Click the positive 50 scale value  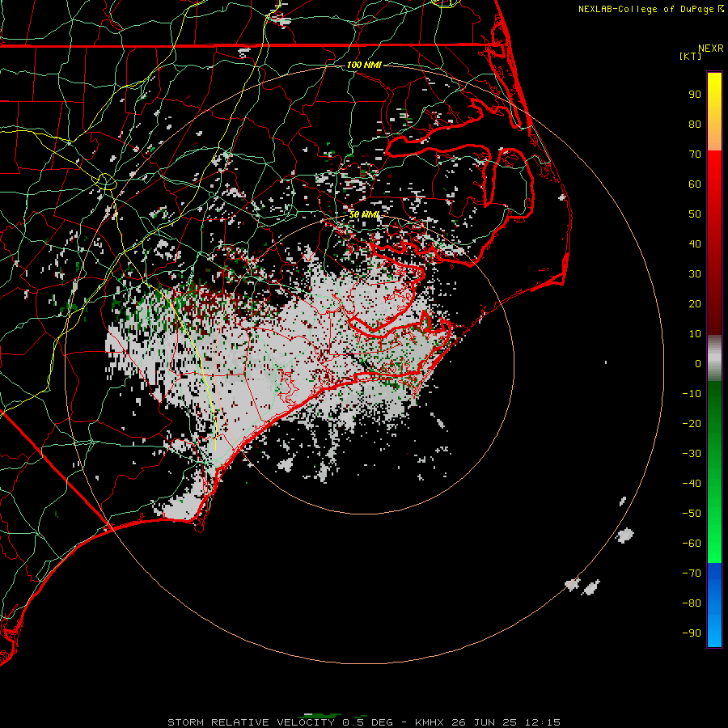point(695,214)
